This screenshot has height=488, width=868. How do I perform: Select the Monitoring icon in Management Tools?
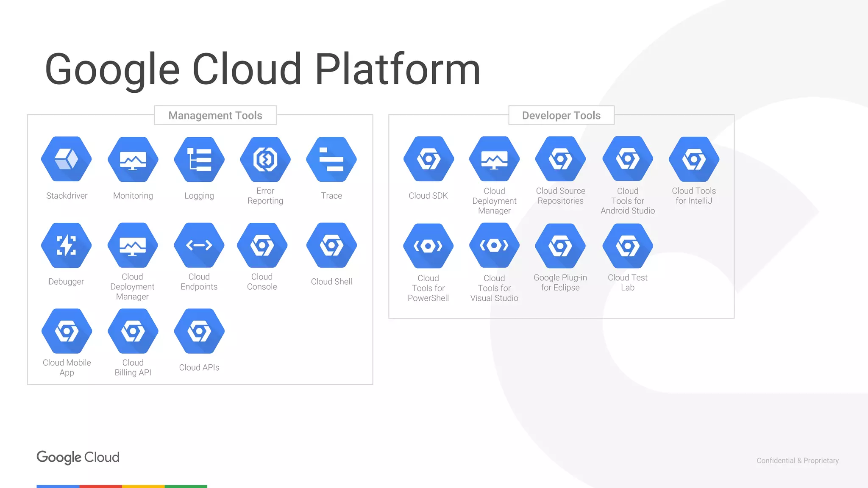click(133, 159)
